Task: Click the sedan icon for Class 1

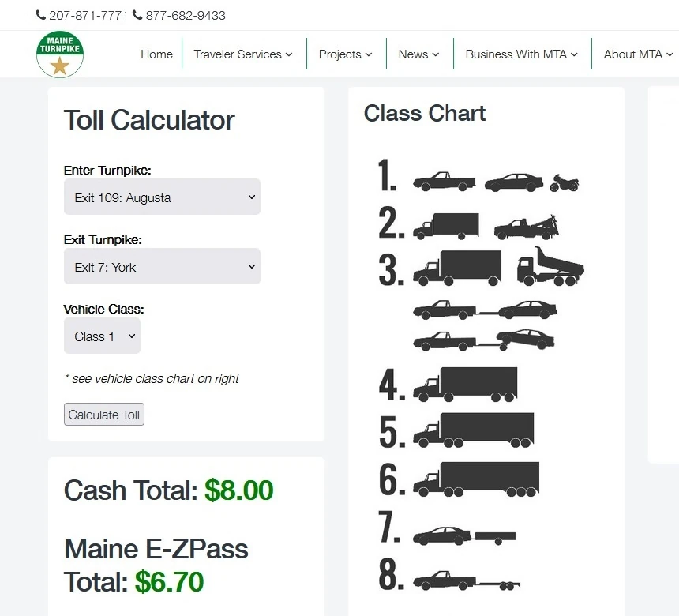Action: coord(513,182)
